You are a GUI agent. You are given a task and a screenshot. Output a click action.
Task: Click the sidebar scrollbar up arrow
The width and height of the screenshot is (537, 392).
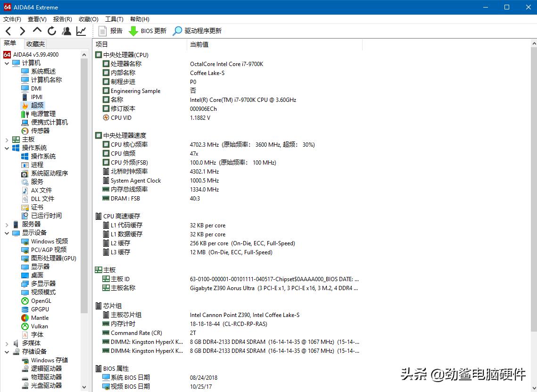pos(84,54)
